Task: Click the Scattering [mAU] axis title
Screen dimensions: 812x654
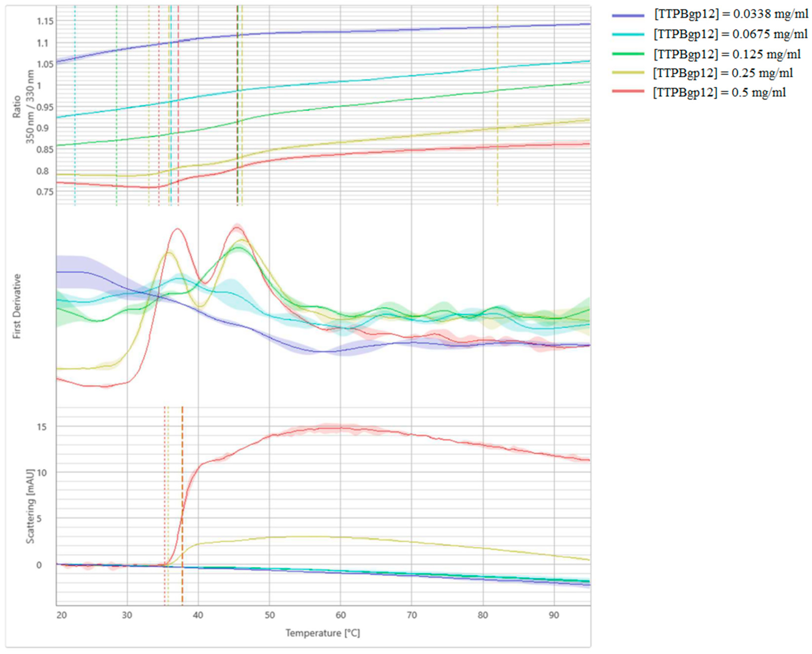Action: [x=31, y=506]
